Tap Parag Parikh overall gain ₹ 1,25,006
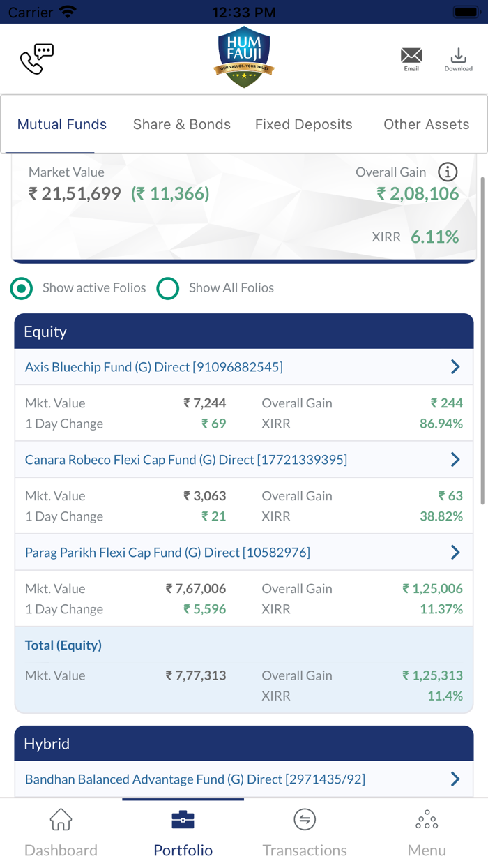The image size is (488, 868). tap(432, 589)
